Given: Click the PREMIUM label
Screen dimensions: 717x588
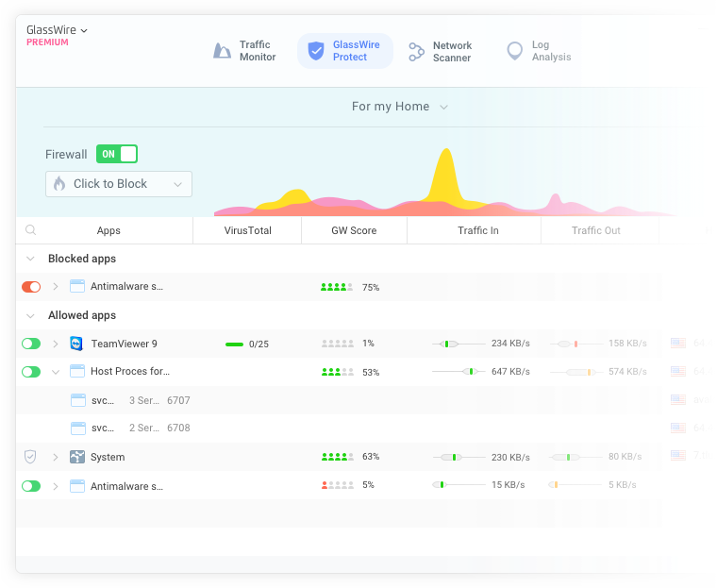Looking at the screenshot, I should pos(47,42).
